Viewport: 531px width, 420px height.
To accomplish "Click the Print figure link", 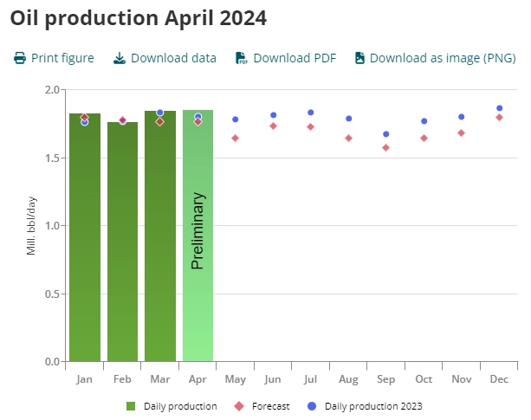I will [62, 58].
